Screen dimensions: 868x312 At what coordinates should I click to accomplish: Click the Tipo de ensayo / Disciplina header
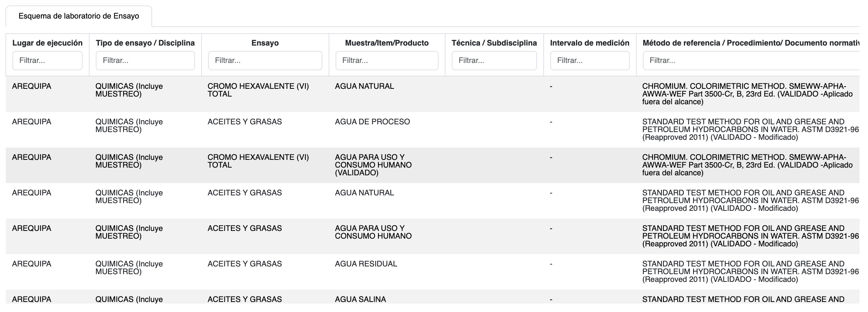[x=145, y=43]
